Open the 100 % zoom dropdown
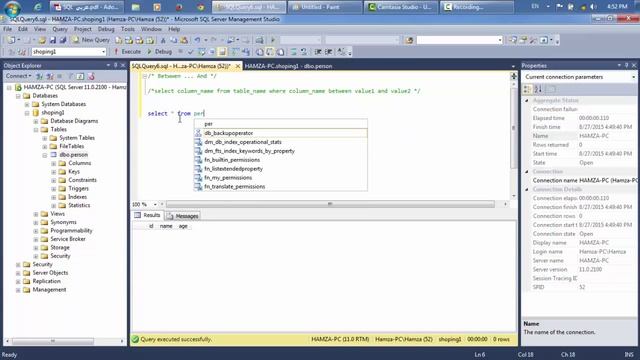The height and width of the screenshot is (360, 640). [155, 204]
